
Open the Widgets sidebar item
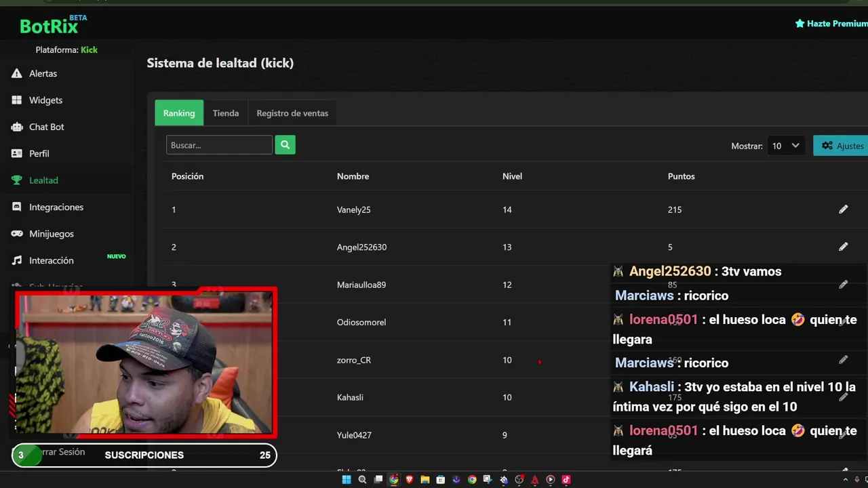(37, 100)
